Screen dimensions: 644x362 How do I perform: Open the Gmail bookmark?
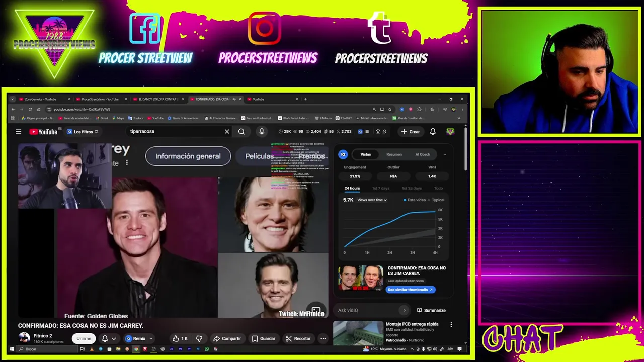101,118
